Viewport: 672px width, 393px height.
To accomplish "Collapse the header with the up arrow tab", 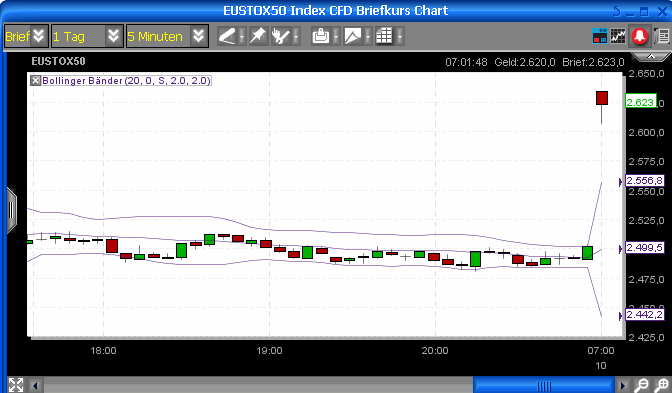I will point(651,57).
